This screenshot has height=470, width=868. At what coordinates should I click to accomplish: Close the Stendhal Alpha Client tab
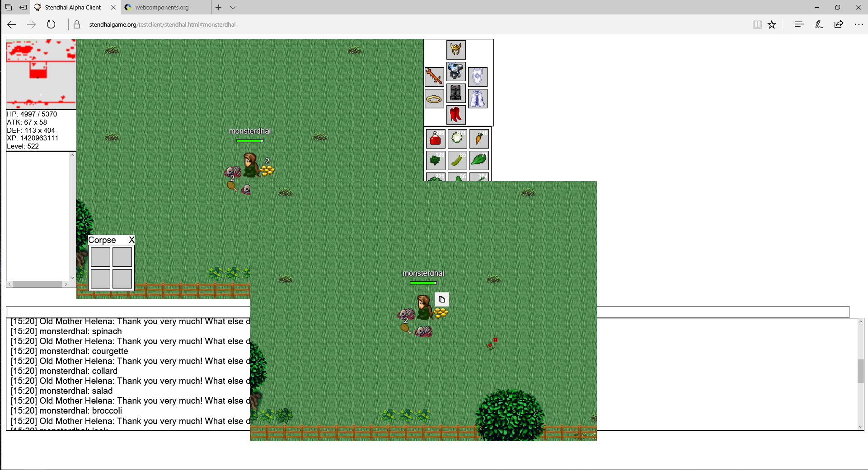pyautogui.click(x=113, y=7)
